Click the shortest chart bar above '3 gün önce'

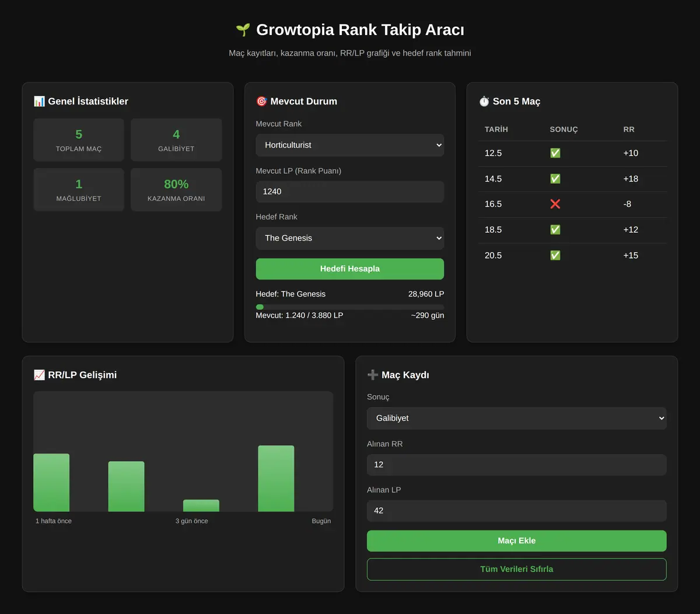[201, 505]
